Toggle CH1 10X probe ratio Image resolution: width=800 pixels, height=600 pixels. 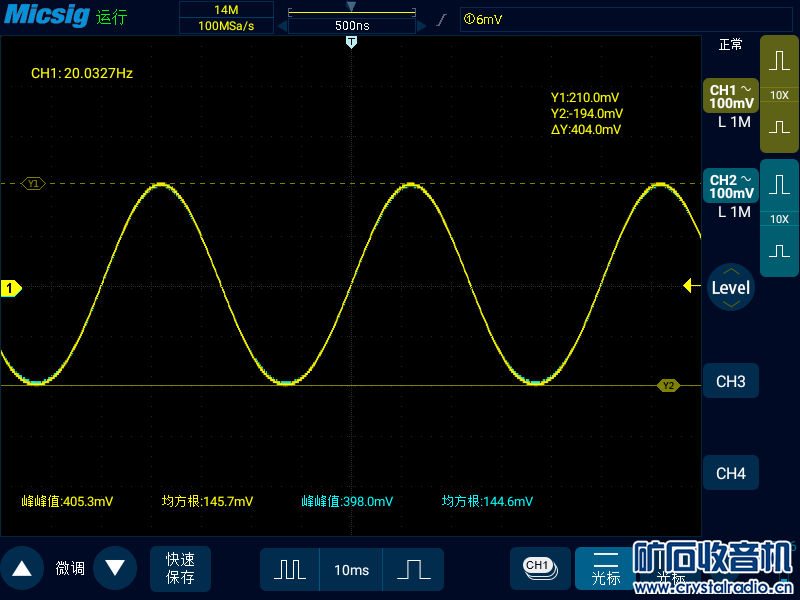(779, 95)
